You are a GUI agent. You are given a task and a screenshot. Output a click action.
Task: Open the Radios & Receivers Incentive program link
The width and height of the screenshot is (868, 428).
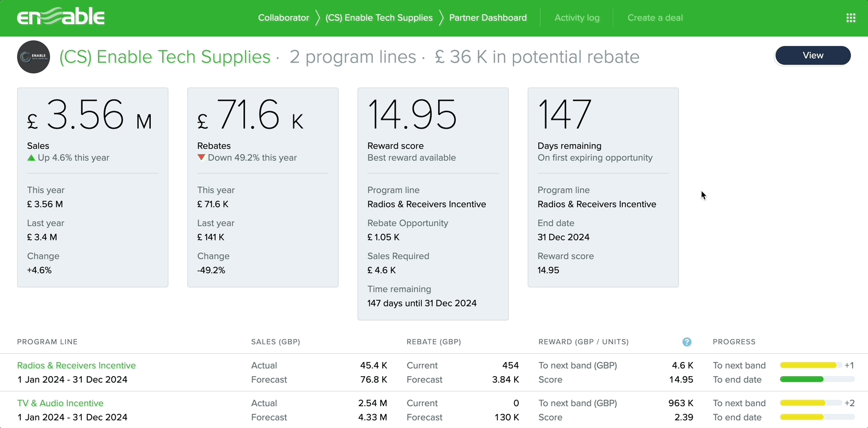click(77, 366)
